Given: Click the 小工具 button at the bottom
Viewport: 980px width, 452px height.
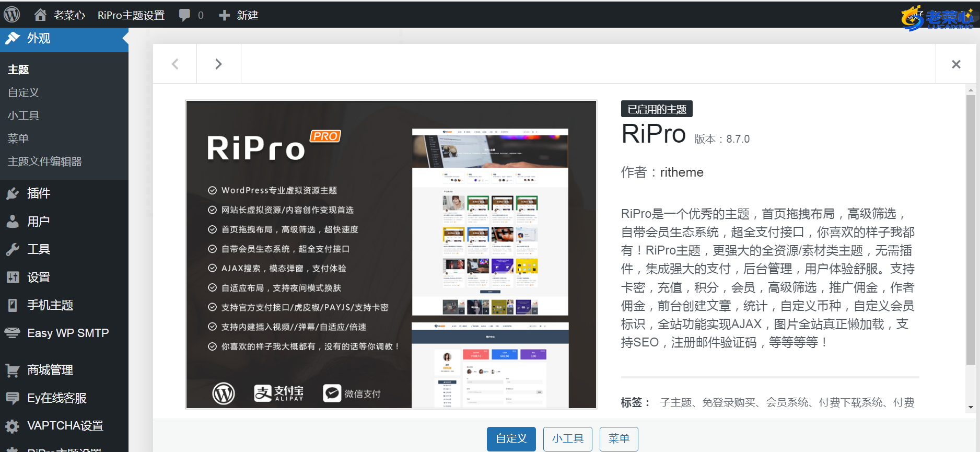Looking at the screenshot, I should [568, 439].
